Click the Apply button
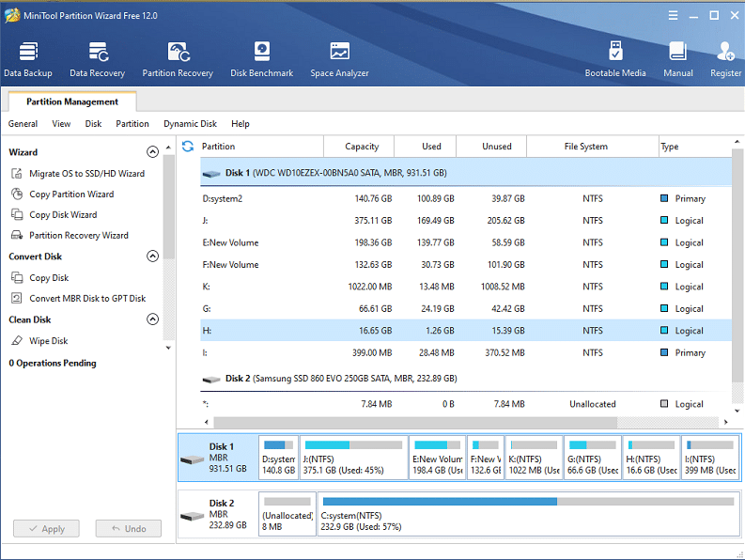Image resolution: width=745 pixels, height=560 pixels. [x=47, y=529]
